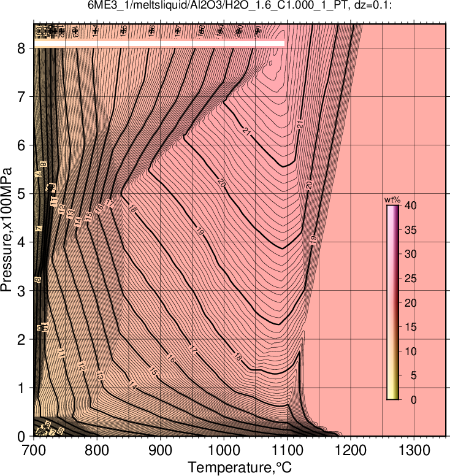Click pressure axis tick label 5
Image resolution: width=450 pixels, height=476 pixels.
click(x=21, y=194)
